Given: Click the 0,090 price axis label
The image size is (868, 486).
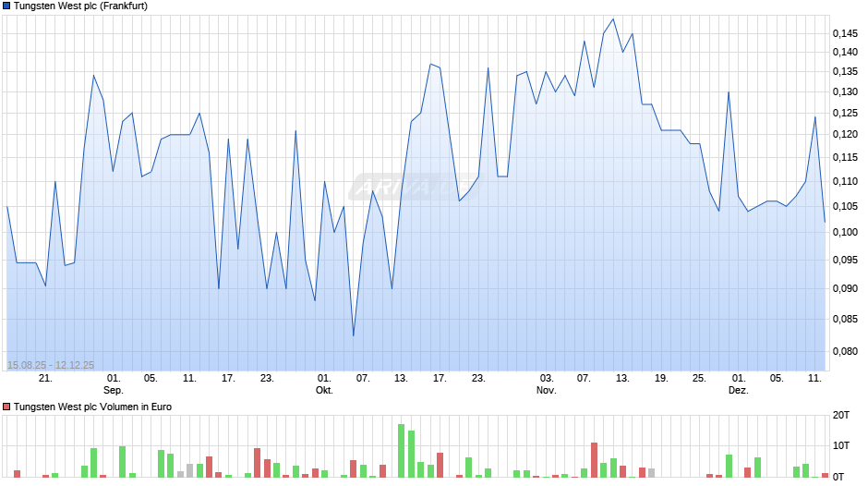Looking at the screenshot, I should (x=845, y=288).
